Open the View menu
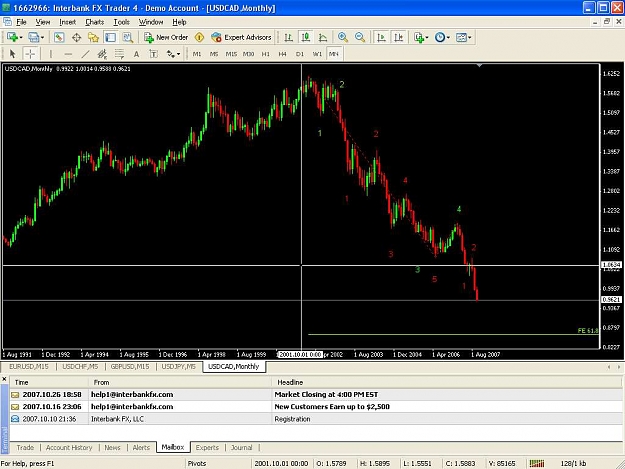 [x=43, y=22]
